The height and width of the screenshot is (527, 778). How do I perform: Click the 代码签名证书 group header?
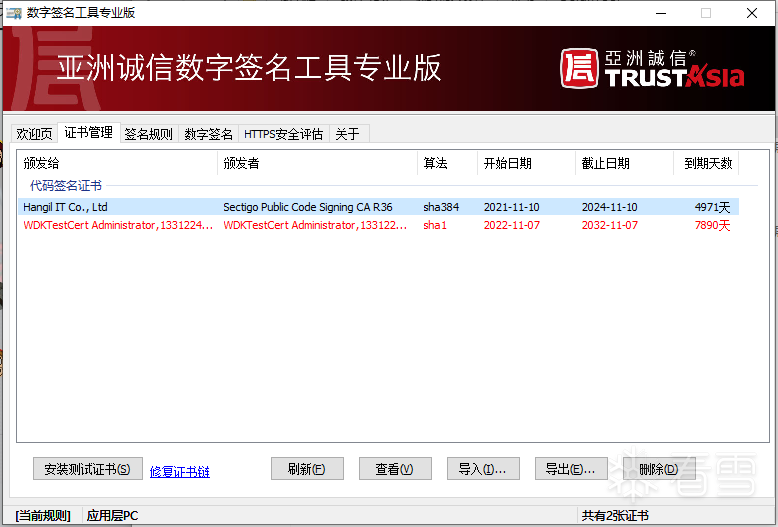click(x=65, y=186)
